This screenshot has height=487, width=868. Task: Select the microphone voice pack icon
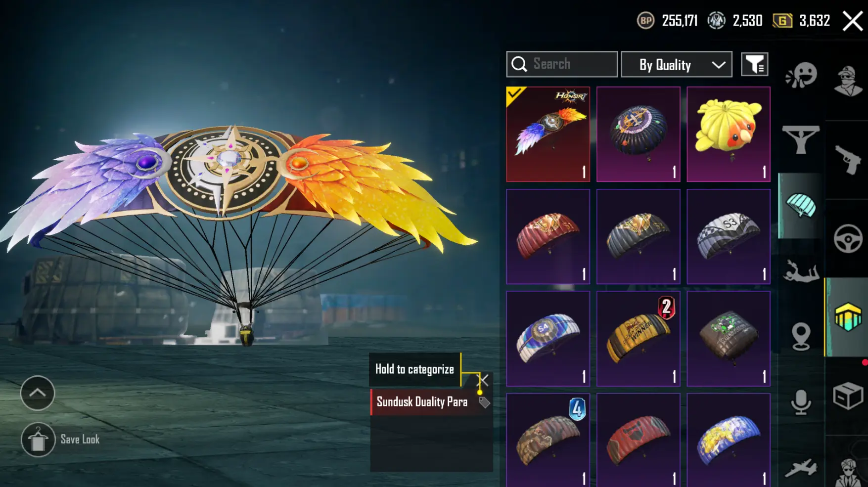point(801,402)
